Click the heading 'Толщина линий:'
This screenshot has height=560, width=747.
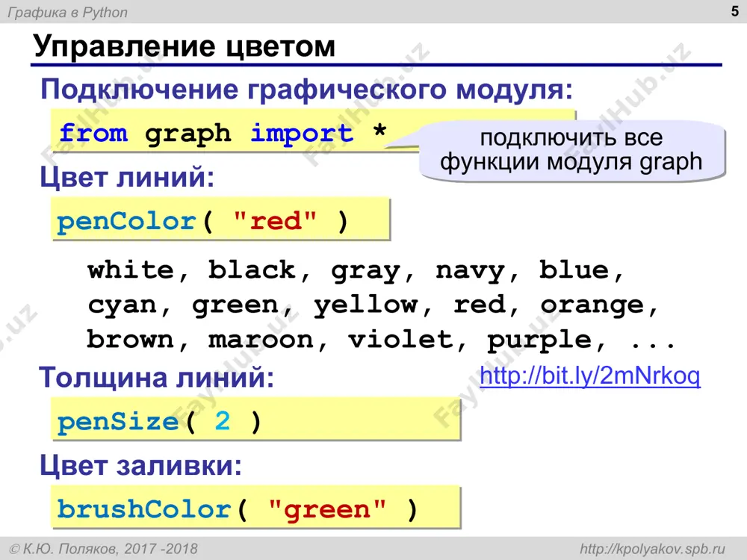tap(157, 378)
